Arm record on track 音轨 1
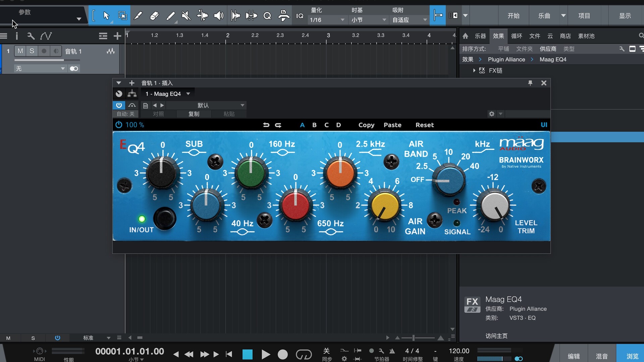Image resolution: width=644 pixels, height=362 pixels. 44,51
